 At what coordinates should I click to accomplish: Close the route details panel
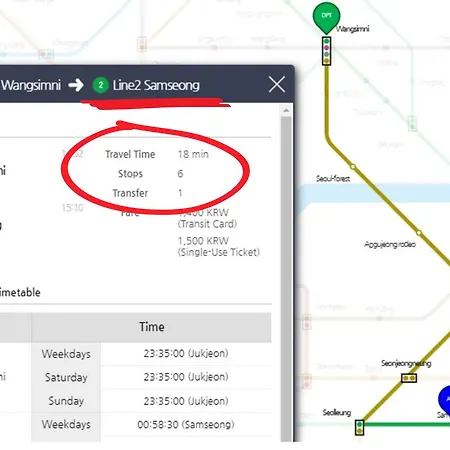pyautogui.click(x=277, y=84)
